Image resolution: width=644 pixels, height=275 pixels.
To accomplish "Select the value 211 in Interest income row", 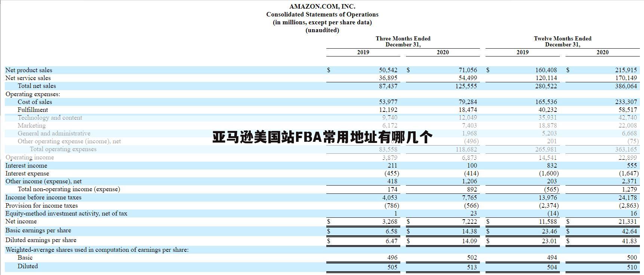I will tap(392, 166).
